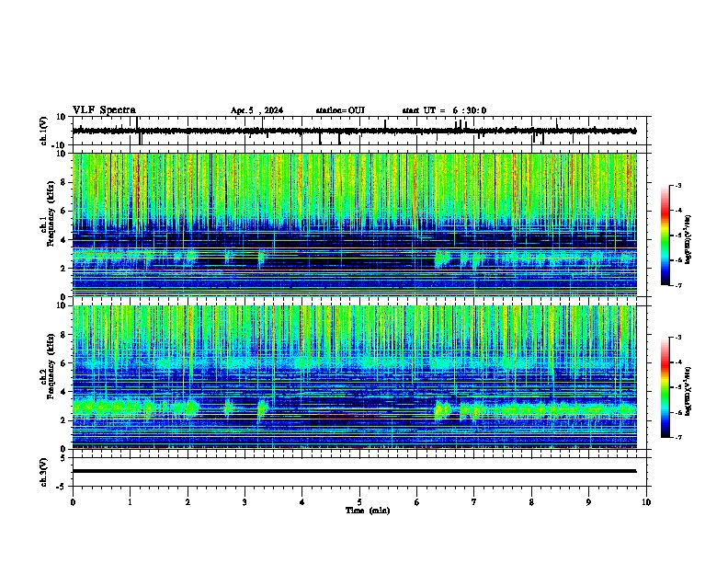Click time axis tick label "5"
This screenshot has height=563, width=728.
[x=359, y=502]
